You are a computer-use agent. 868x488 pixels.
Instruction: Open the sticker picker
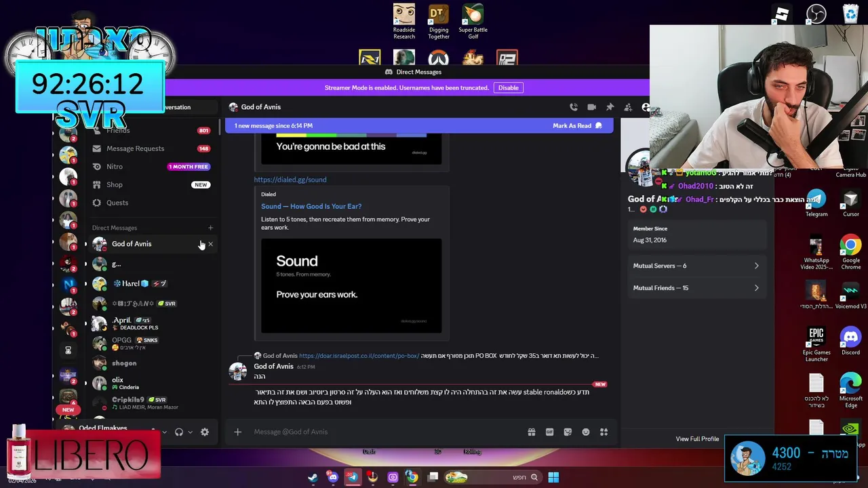coord(568,432)
